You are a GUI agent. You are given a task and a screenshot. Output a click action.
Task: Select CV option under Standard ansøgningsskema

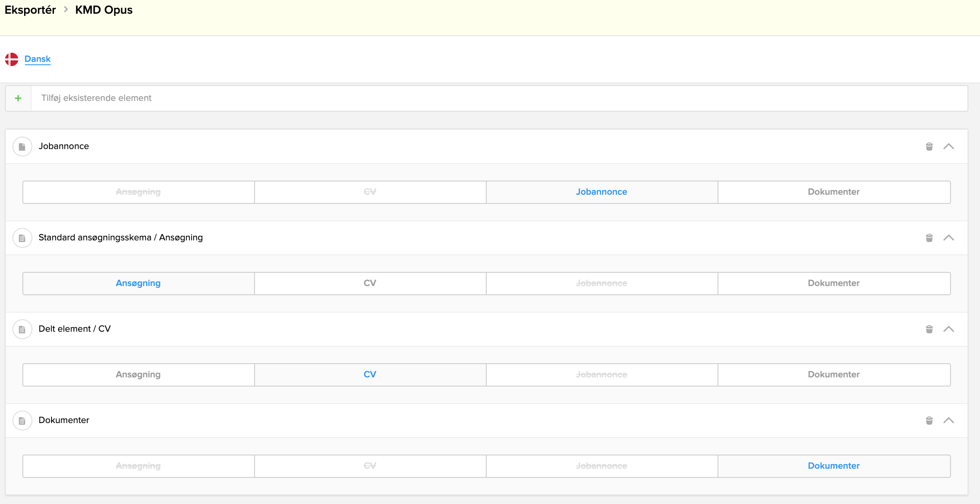(370, 283)
